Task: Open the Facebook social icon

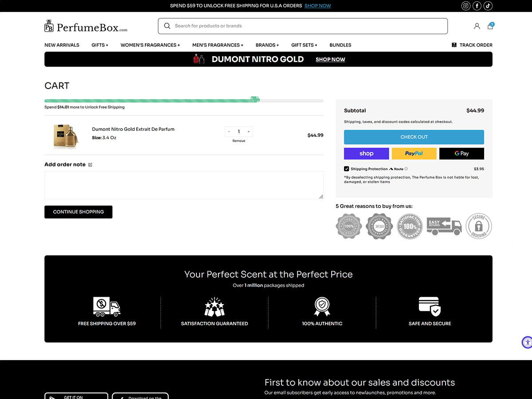Action: (477, 6)
